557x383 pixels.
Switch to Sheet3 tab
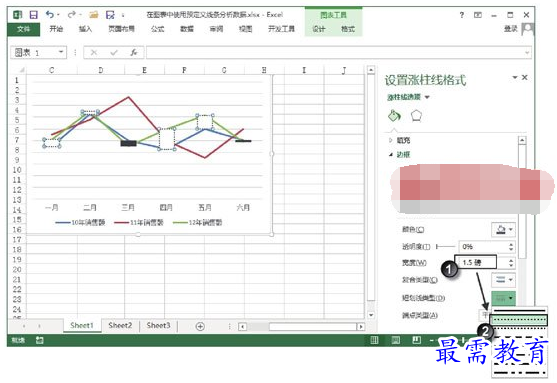[158, 325]
